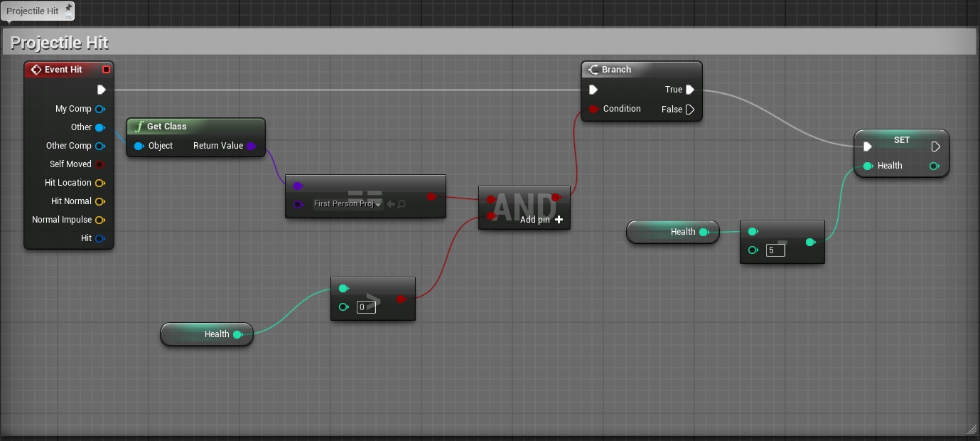Image resolution: width=980 pixels, height=441 pixels.
Task: Click the Projectile Hit comment bubble label
Action: pyautogui.click(x=32, y=11)
